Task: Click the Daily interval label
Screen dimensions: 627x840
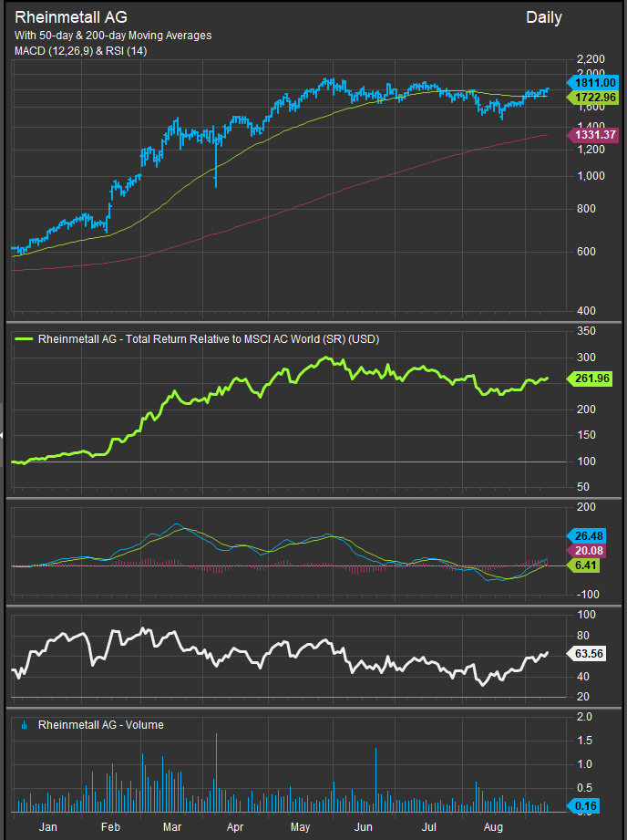Action: click(x=543, y=17)
